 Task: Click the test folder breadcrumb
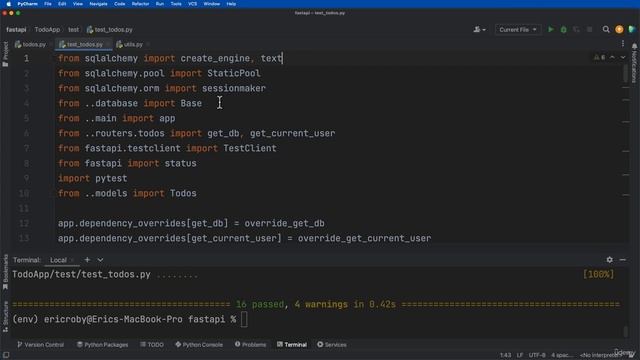click(73, 29)
